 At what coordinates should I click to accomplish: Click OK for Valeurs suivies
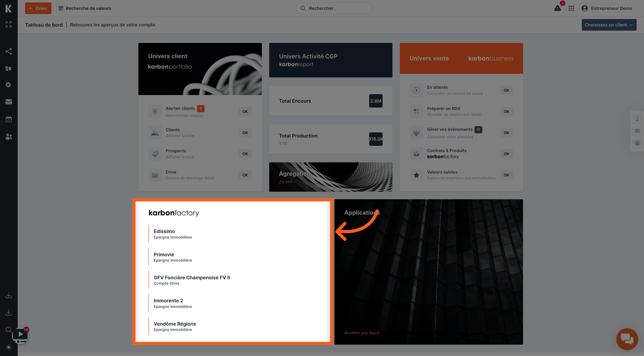coord(506,175)
